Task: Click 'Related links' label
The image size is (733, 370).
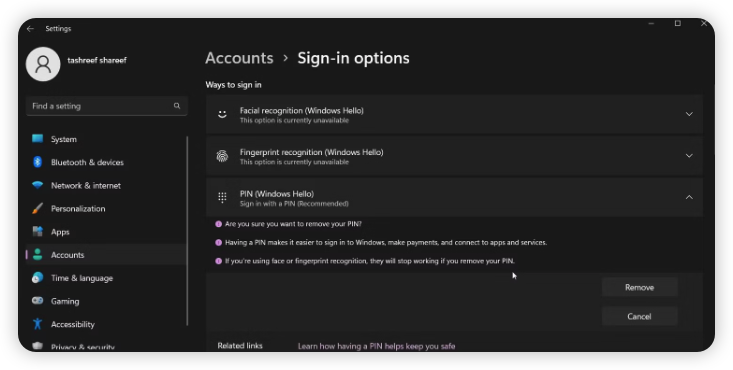Action: click(x=240, y=346)
